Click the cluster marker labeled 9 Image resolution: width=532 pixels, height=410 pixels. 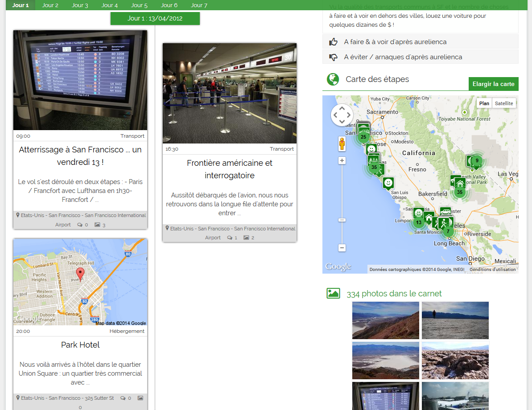click(x=477, y=161)
